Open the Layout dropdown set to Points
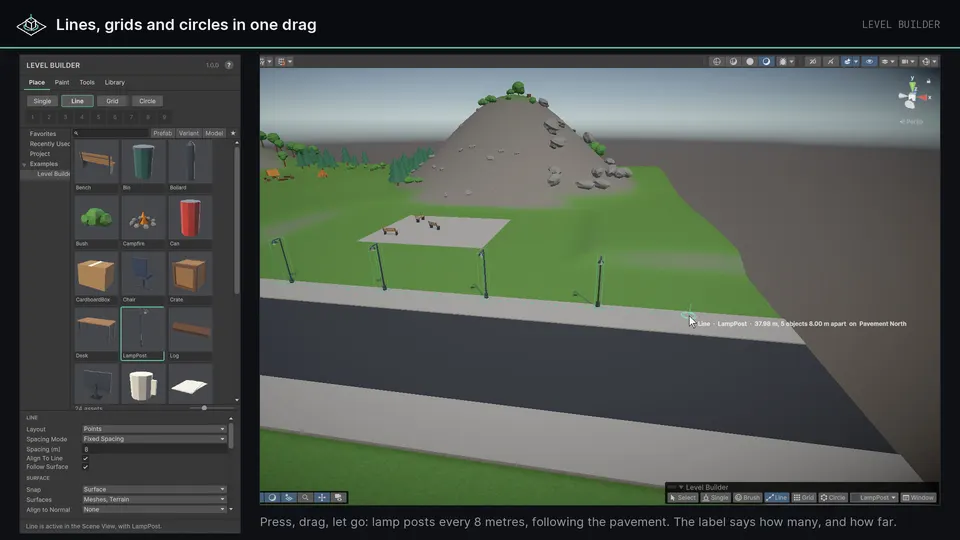This screenshot has height=540, width=960. pyautogui.click(x=154, y=429)
